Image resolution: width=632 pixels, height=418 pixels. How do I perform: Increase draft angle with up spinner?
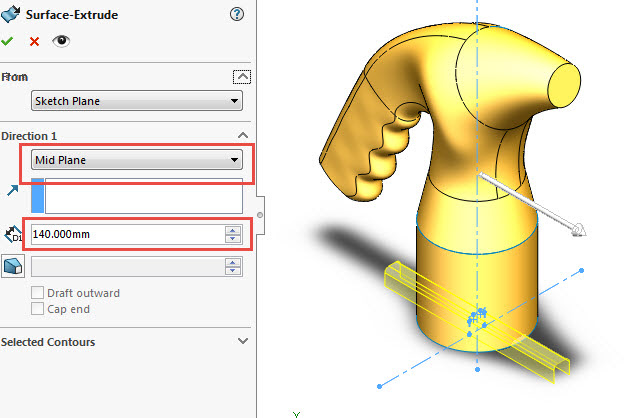pyautogui.click(x=233, y=262)
